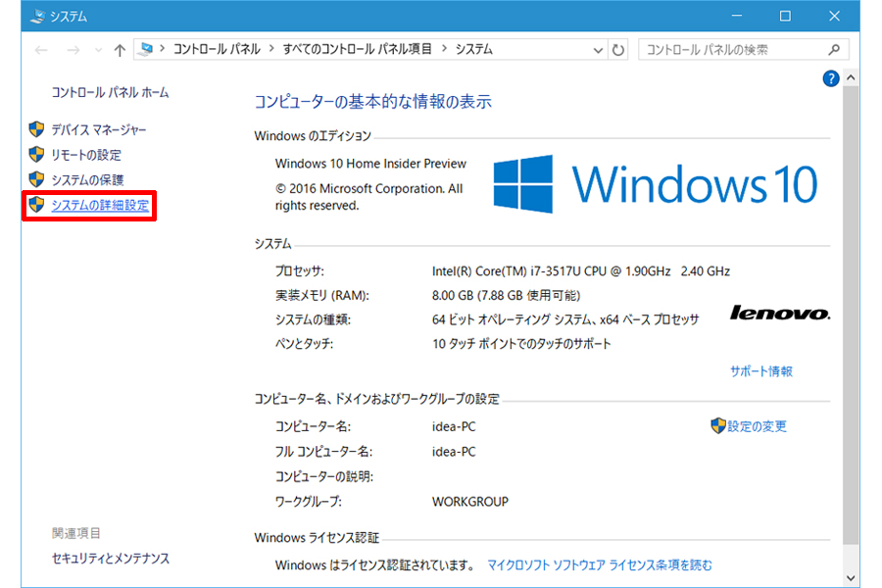Select processor value text Intel(R) Core(TM) i7-3517U
The height and width of the screenshot is (588, 882).
coord(581,271)
